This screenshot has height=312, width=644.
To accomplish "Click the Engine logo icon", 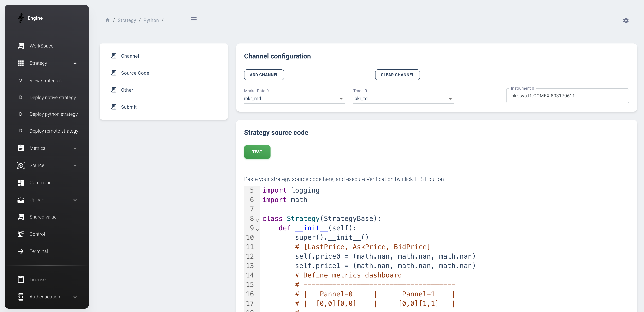I will (21, 18).
